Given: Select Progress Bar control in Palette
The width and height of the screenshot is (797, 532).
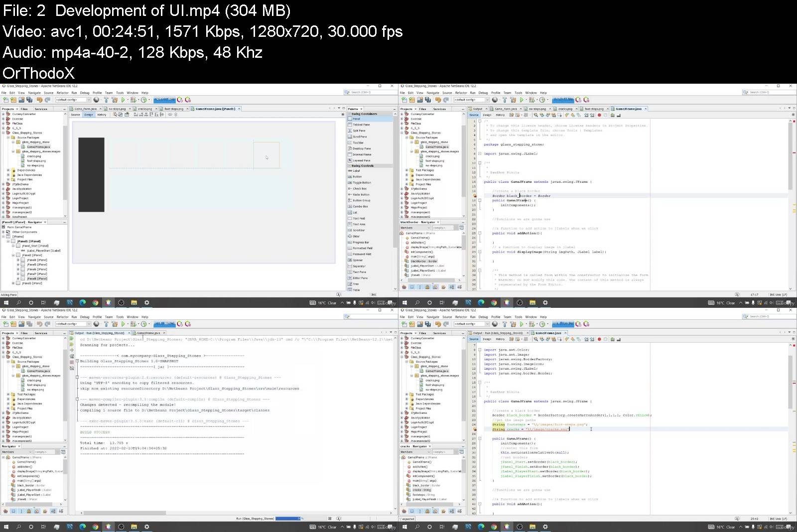Looking at the screenshot, I should click(x=371, y=242).
